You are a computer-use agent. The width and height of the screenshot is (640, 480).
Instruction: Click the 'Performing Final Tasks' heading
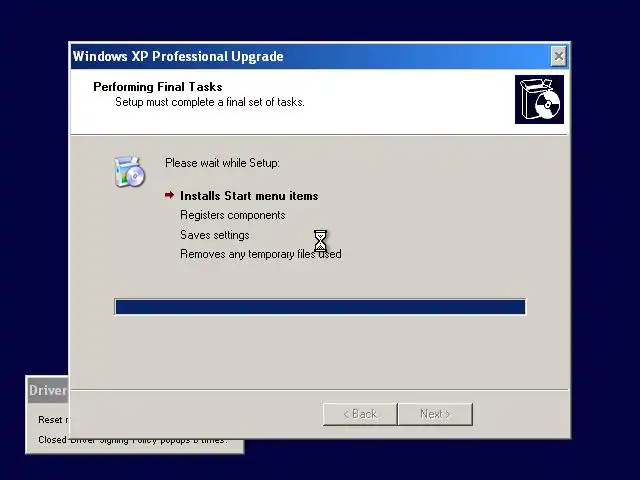pyautogui.click(x=158, y=87)
